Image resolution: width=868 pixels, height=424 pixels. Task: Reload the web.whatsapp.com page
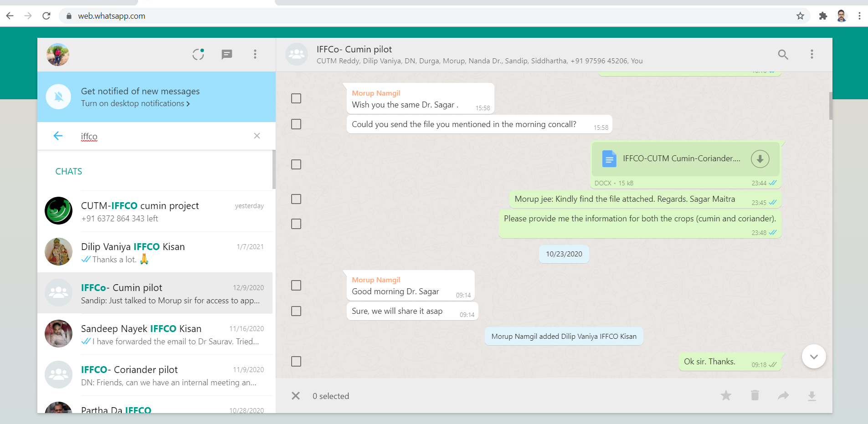click(x=46, y=16)
